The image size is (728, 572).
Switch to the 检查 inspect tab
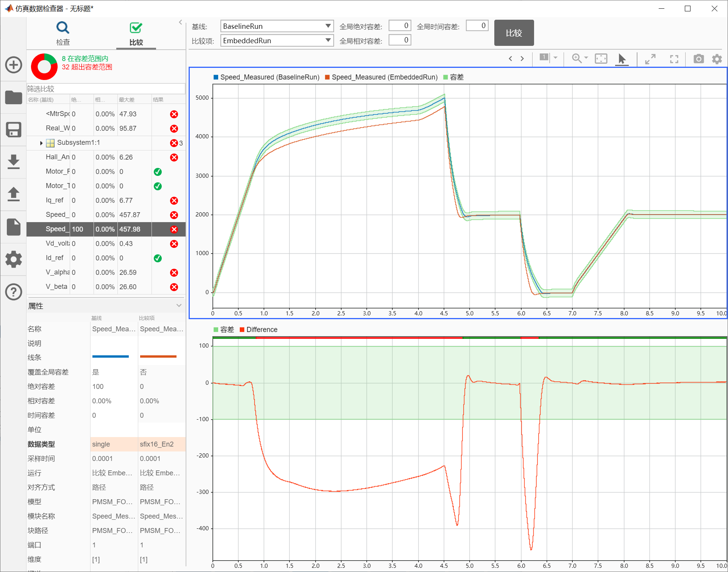(63, 33)
